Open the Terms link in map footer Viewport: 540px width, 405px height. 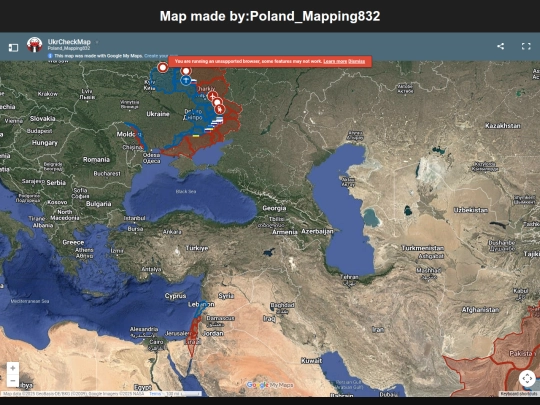tap(155, 394)
